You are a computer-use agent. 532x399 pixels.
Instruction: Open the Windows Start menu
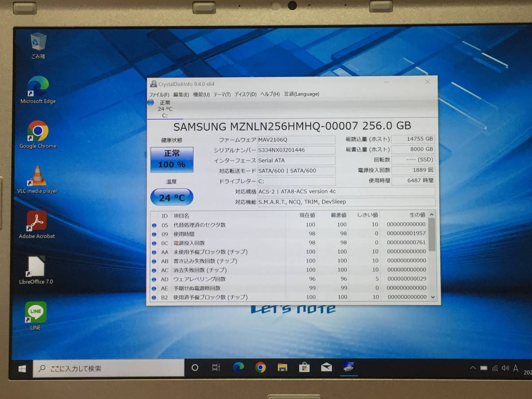[22, 368]
